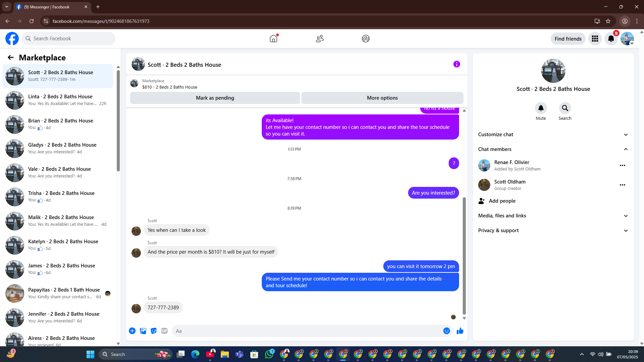The width and height of the screenshot is (644, 362).
Task: Open Microsoft Edge from taskbar
Action: pos(195,354)
